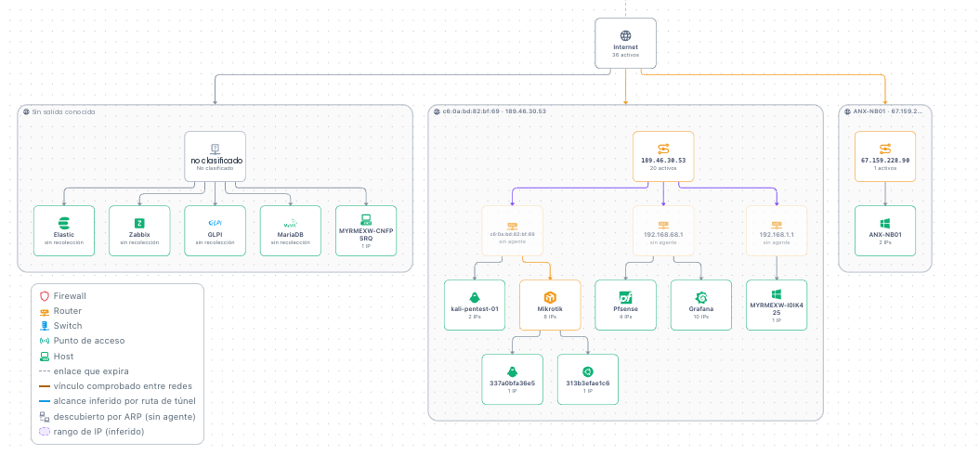
Task: Select the GLPI logo icon
Action: 215,223
